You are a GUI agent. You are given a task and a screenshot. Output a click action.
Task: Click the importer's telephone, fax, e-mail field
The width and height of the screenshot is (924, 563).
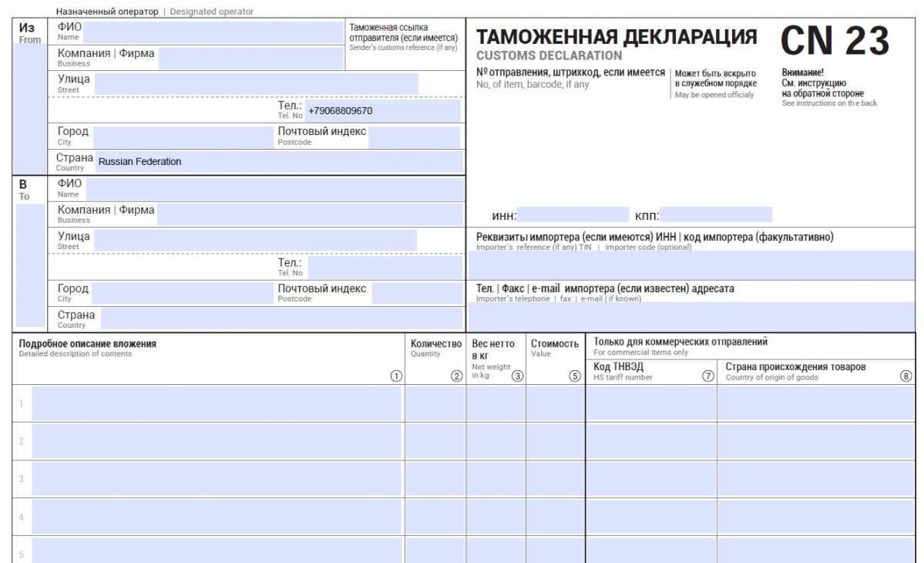pos(691,316)
